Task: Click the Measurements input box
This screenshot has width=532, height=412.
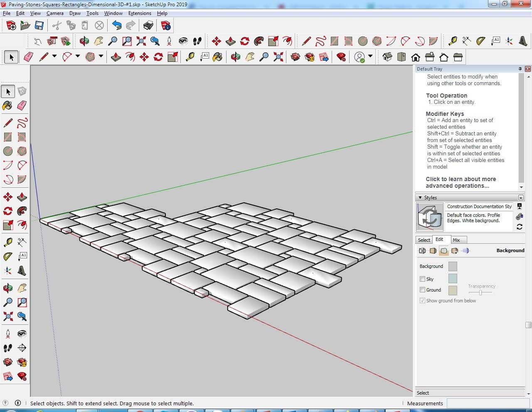Action: 488,403
